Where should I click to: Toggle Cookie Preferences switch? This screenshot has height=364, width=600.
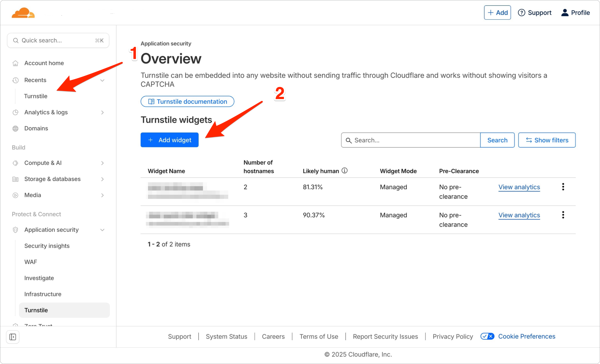(x=487, y=336)
